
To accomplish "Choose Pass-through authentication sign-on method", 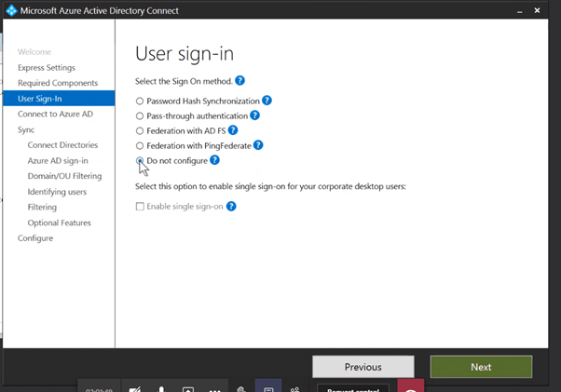I will (x=140, y=115).
